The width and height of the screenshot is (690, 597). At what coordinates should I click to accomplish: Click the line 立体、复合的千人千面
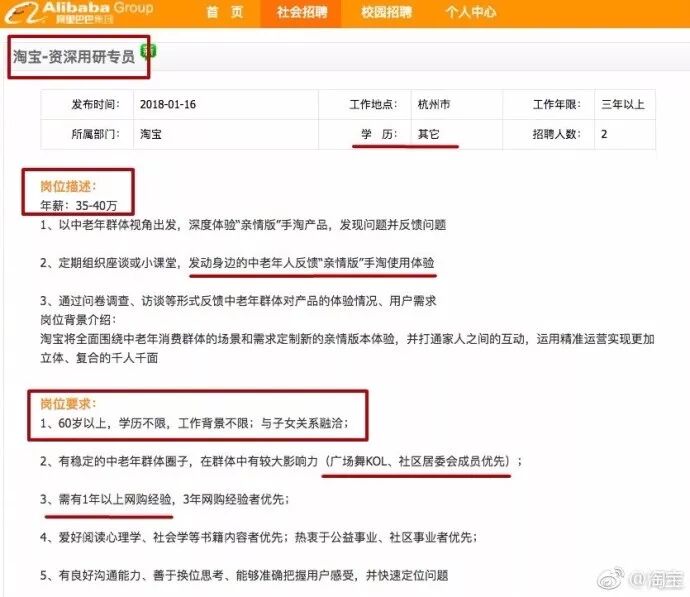pyautogui.click(x=99, y=358)
